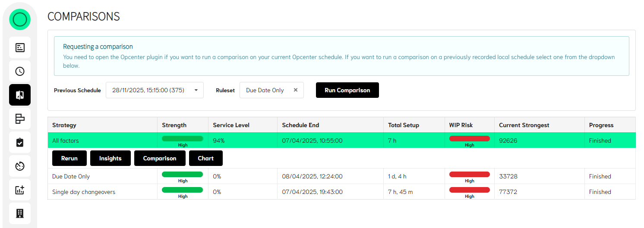Screen dimensions: 644x228
Task: Open the dashed timer sidebar icon
Action: tap(20, 166)
